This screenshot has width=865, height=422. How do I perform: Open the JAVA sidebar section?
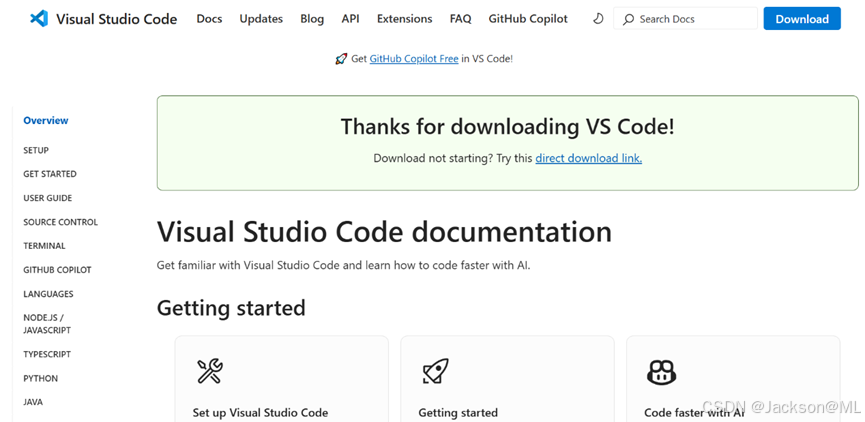pyautogui.click(x=33, y=402)
